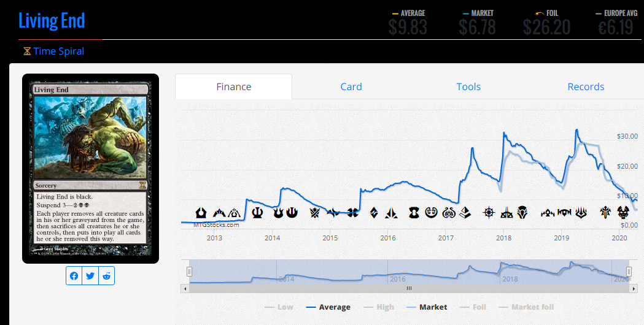Image resolution: width=644 pixels, height=325 pixels.
Task: Click the Theros Beyond Death set marker at 2020
Action: coord(623,213)
